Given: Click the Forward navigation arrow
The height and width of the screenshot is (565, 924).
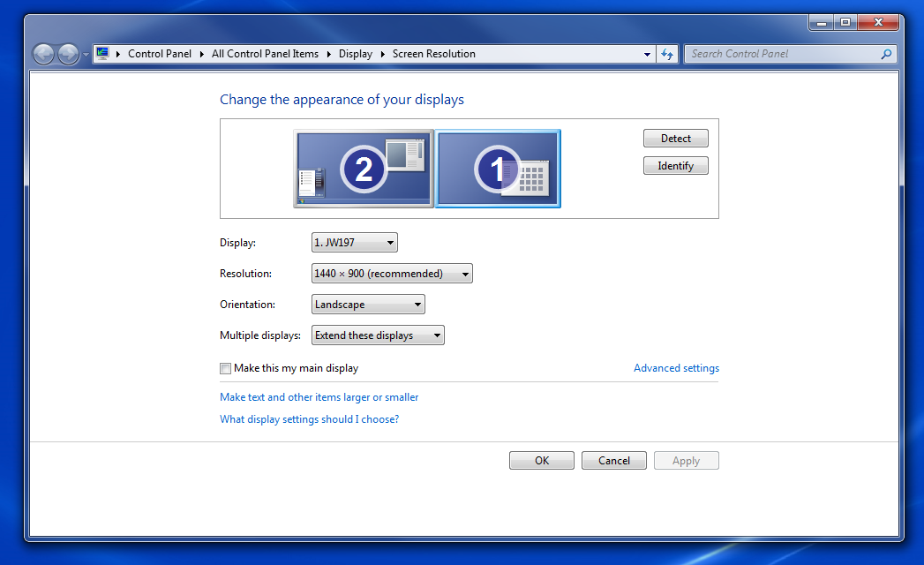Looking at the screenshot, I should (x=68, y=54).
